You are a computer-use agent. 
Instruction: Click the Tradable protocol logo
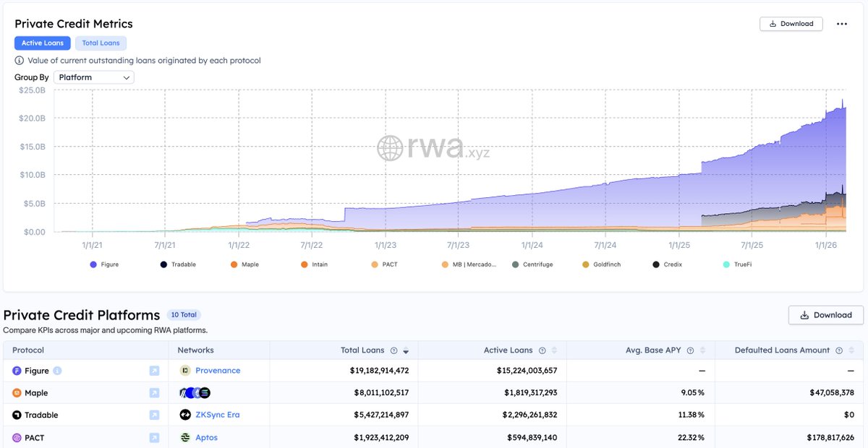coord(17,415)
